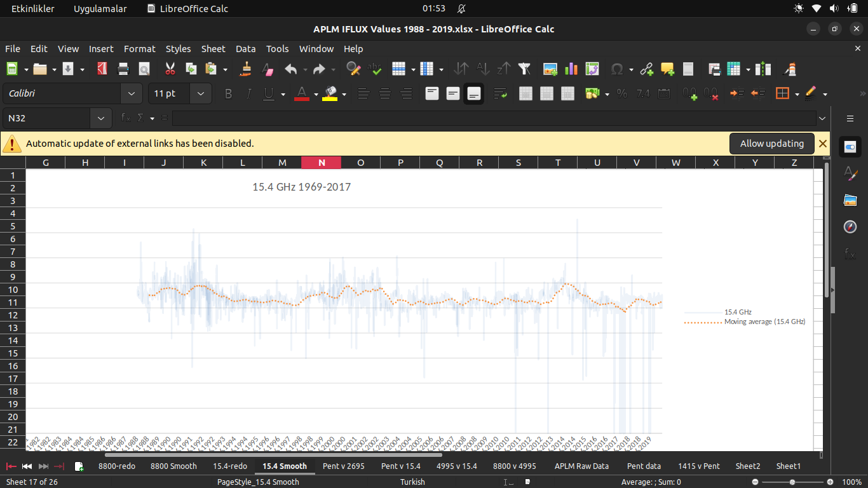Toggle Align Top vertical alignment
The height and width of the screenshot is (488, 868).
pos(432,93)
